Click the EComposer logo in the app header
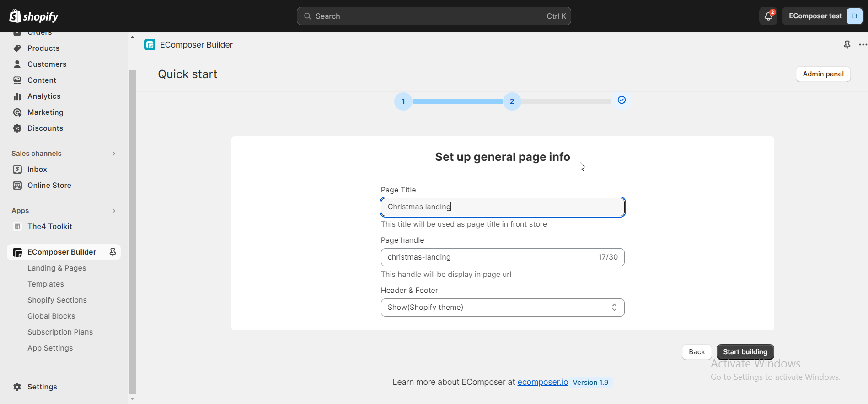Image resolution: width=868 pixels, height=404 pixels. point(150,44)
